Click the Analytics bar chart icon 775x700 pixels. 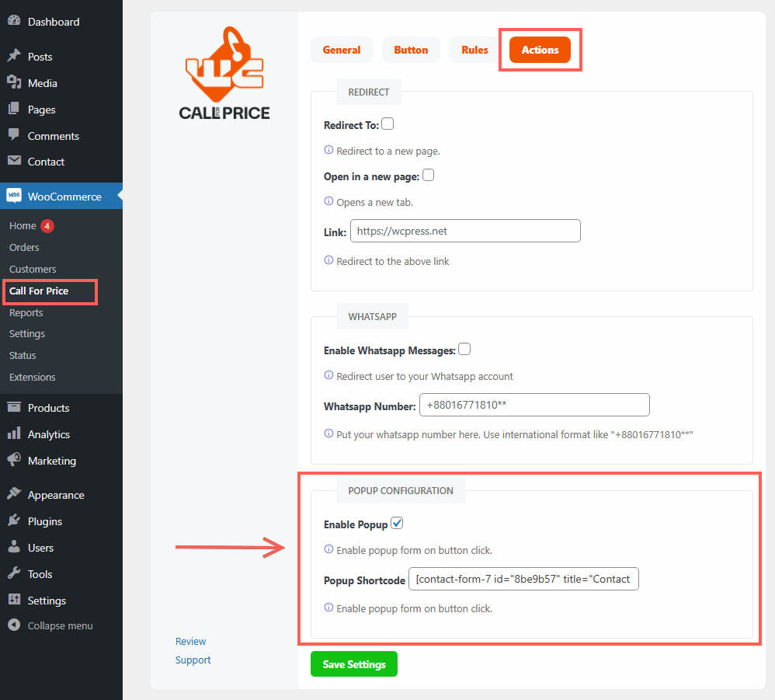coord(14,434)
